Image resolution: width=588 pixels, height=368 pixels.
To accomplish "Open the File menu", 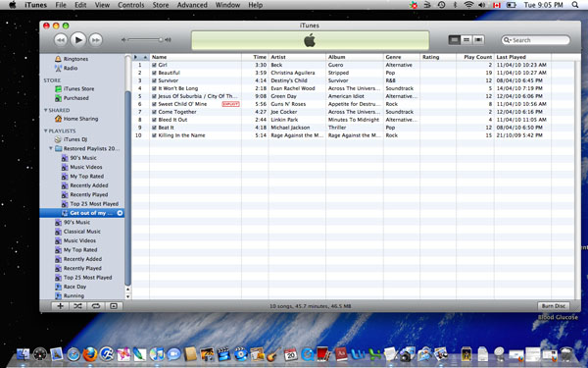I will click(x=61, y=5).
